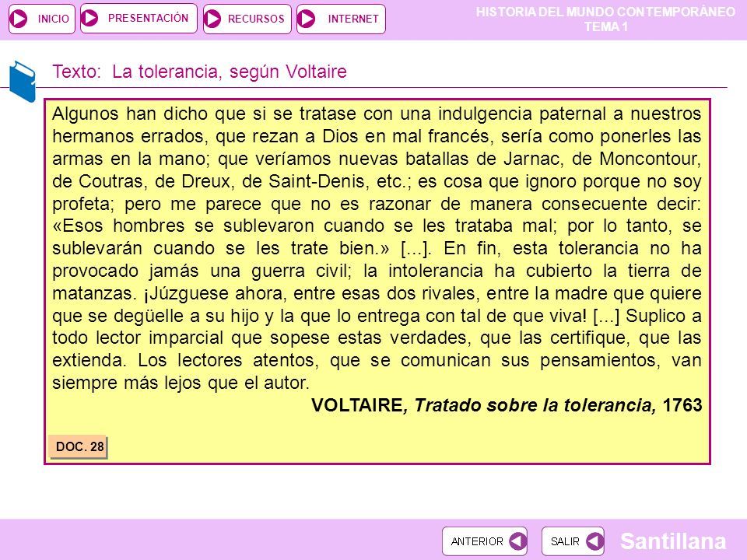Viewport: 747px width, 560px height.
Task: Click the blue book icon
Action: click(23, 82)
